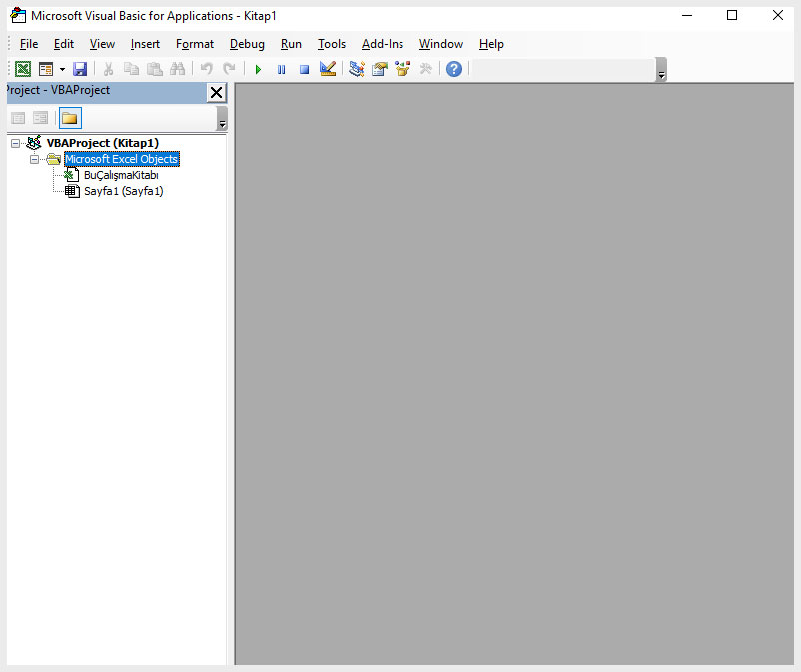The width and height of the screenshot is (801, 672).
Task: Open the Tools menu
Action: 332,44
